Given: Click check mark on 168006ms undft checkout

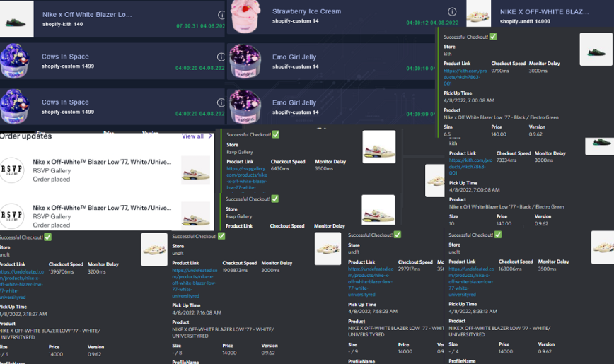Looking at the screenshot, I should click(498, 235).
